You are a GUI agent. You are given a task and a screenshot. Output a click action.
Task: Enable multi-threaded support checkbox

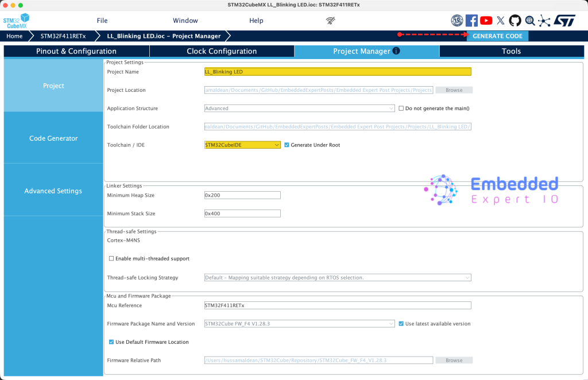tap(111, 259)
